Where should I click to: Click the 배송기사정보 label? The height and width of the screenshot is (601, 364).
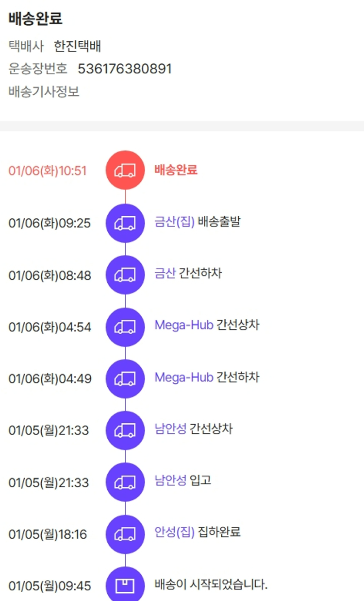point(44,91)
